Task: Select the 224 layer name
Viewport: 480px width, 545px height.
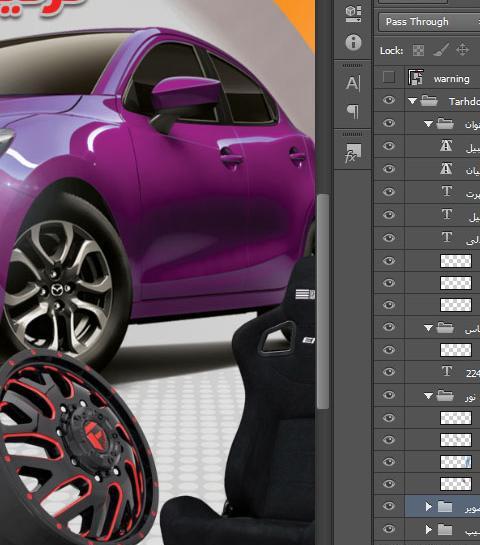Action: pyautogui.click(x=473, y=374)
